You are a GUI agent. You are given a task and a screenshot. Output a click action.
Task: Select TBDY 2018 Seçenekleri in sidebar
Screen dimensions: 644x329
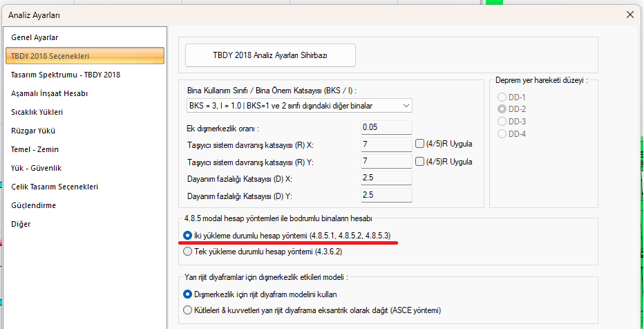(50, 56)
